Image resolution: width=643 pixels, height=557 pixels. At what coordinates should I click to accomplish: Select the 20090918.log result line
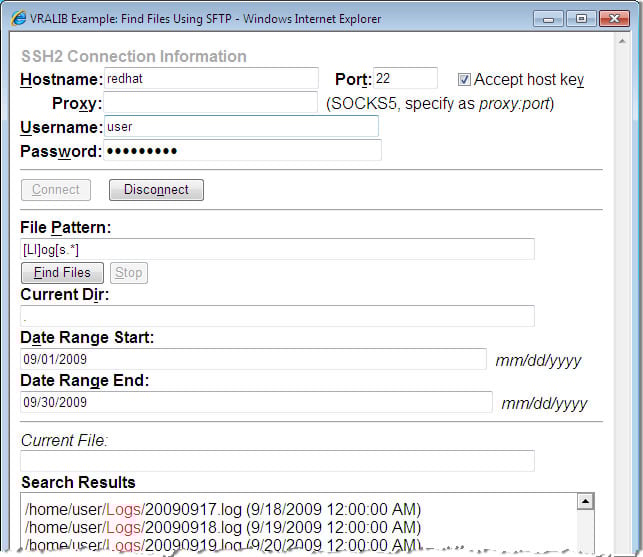[222, 527]
